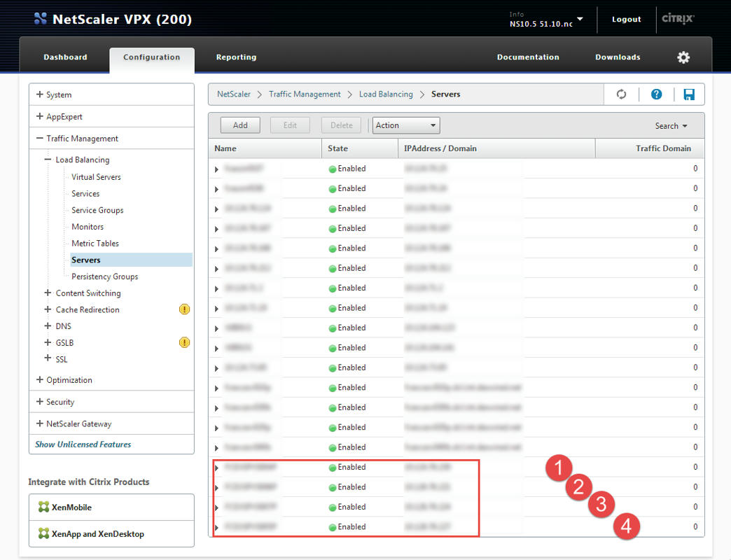The height and width of the screenshot is (560, 731).
Task: Expand the AppExpert node
Action: tap(40, 116)
